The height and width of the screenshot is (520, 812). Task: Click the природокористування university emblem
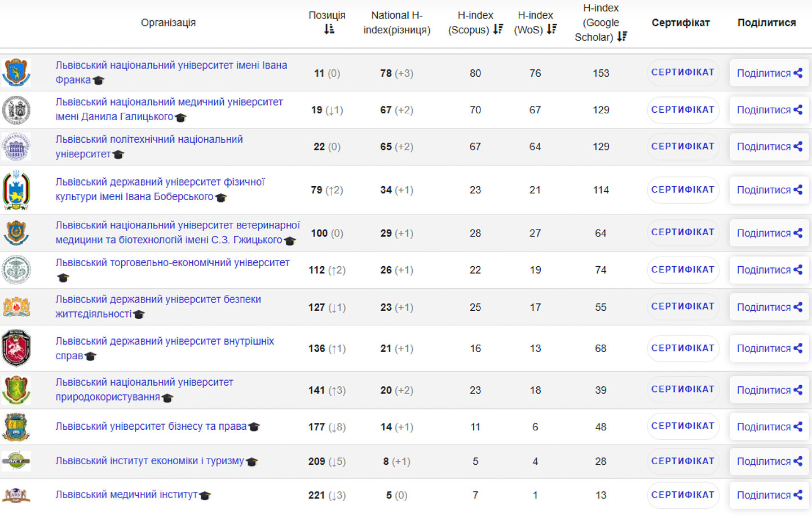(x=16, y=390)
